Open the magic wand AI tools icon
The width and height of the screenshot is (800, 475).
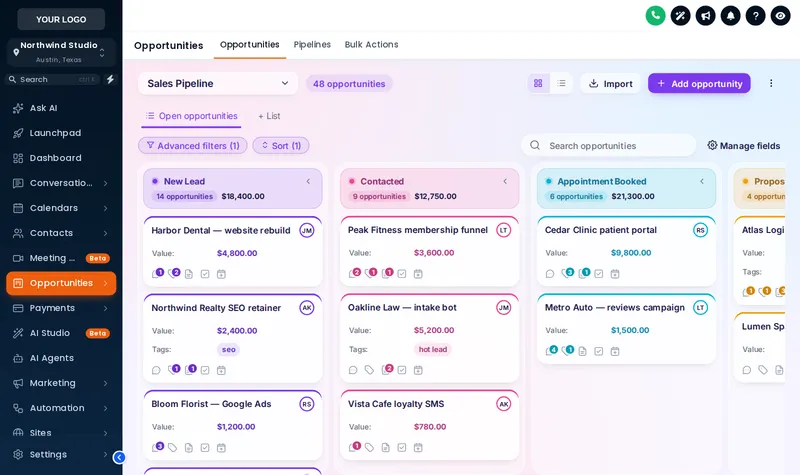click(680, 16)
